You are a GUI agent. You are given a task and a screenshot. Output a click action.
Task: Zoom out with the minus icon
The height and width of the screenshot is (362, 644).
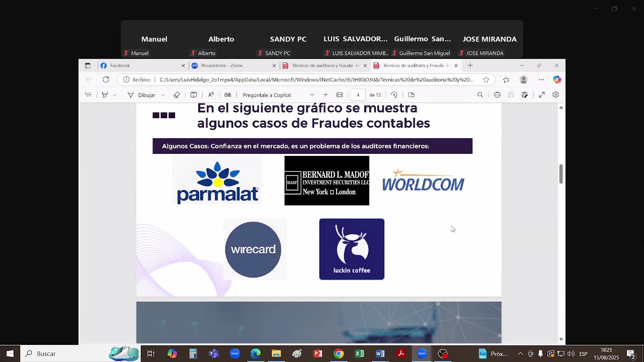coord(312,95)
